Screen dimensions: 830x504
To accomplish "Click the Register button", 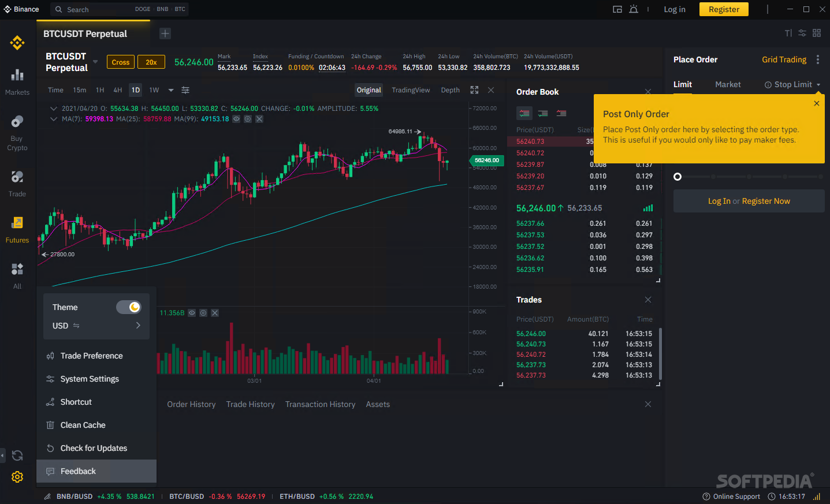I will [724, 9].
